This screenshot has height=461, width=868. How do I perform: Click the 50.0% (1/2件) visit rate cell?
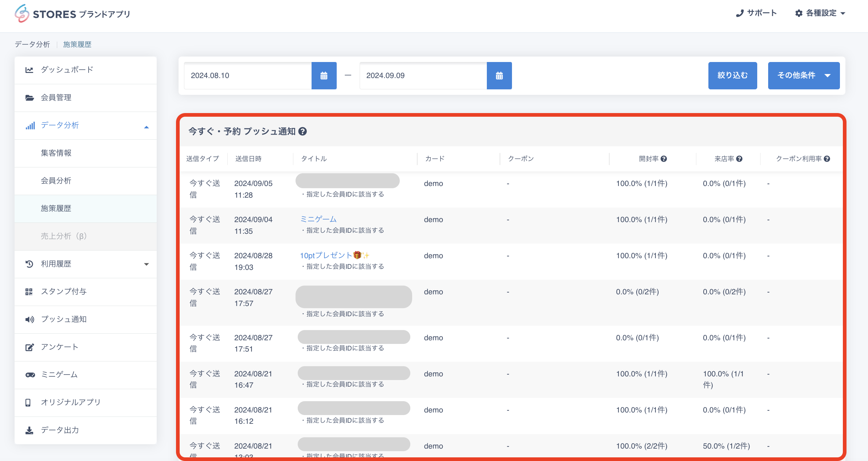(x=726, y=446)
